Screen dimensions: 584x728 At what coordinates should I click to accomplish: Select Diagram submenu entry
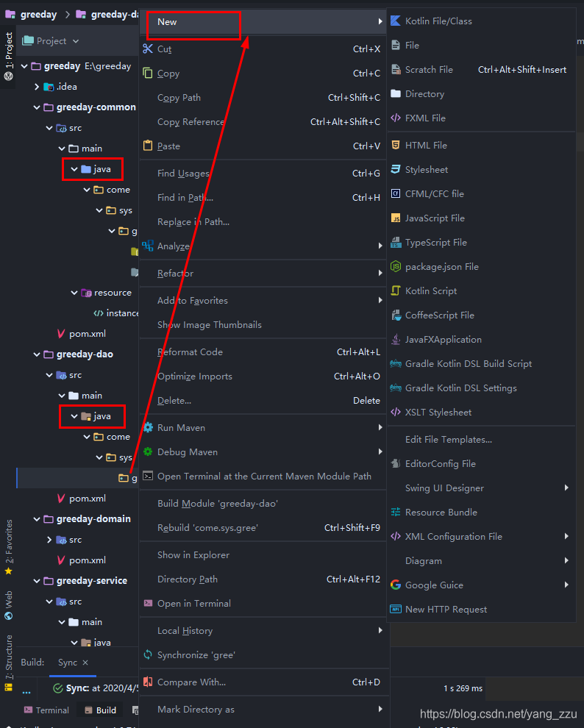pyautogui.click(x=482, y=560)
